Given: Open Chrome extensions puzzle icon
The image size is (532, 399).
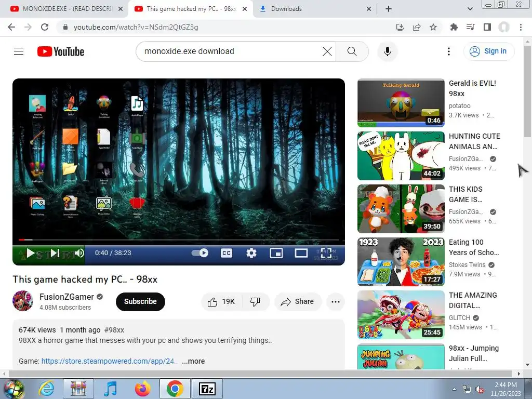Looking at the screenshot, I should pyautogui.click(x=454, y=27).
